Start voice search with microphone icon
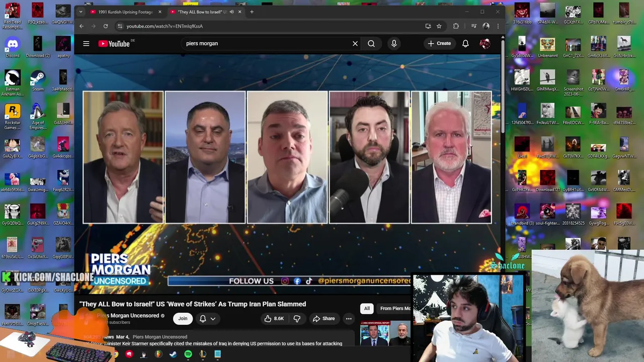The image size is (644, 362). pos(394,44)
